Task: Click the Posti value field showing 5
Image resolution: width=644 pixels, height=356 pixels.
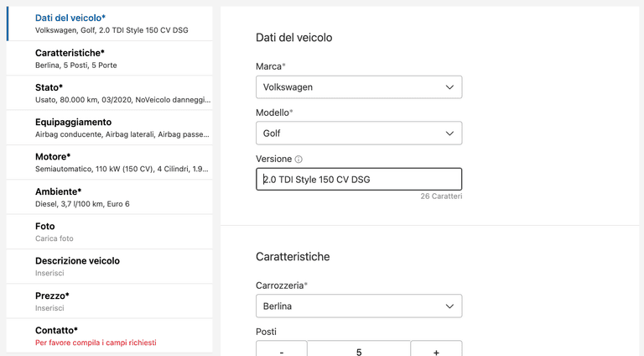Action: (x=359, y=350)
